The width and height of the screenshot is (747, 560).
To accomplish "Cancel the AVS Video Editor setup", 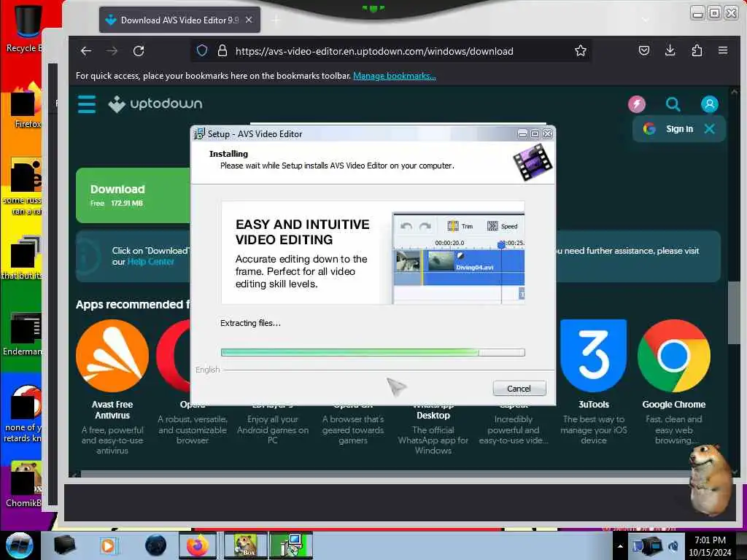I will [x=519, y=389].
